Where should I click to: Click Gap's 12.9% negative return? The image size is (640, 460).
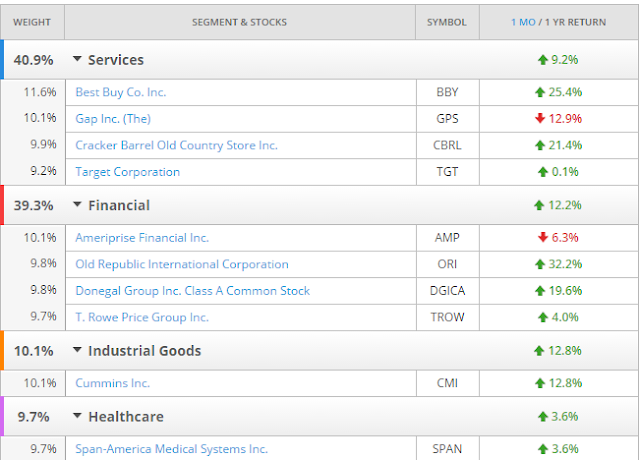(x=558, y=119)
